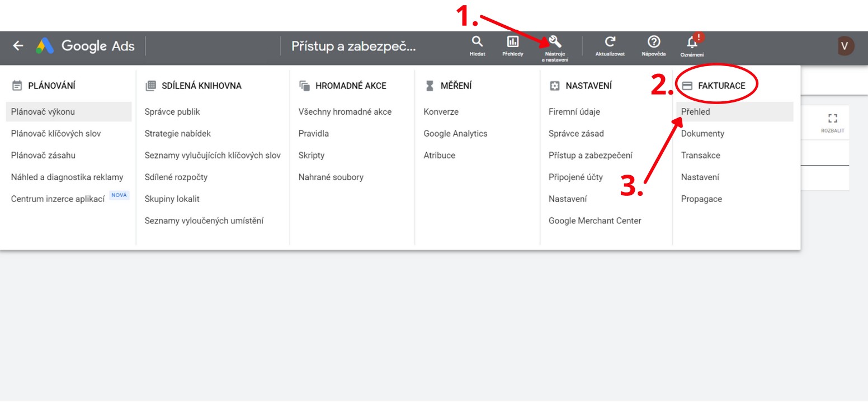Open Nápověda help icon
868x403 pixels.
point(653,41)
